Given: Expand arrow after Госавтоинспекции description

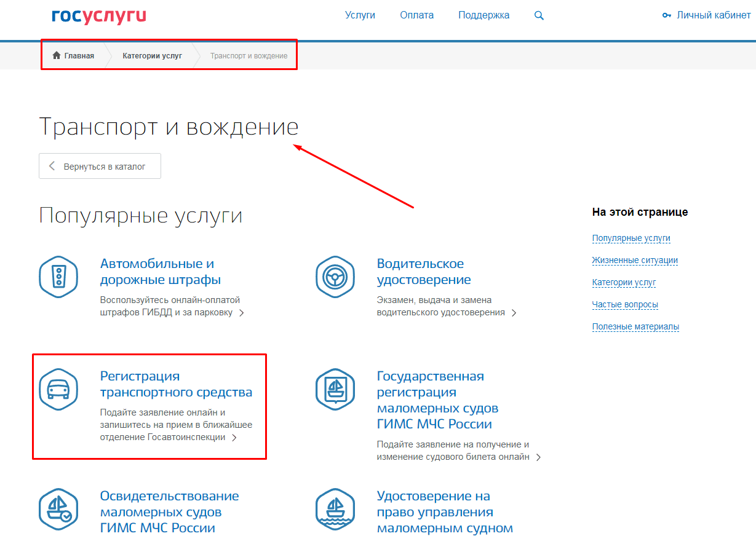Looking at the screenshot, I should click(x=234, y=438).
